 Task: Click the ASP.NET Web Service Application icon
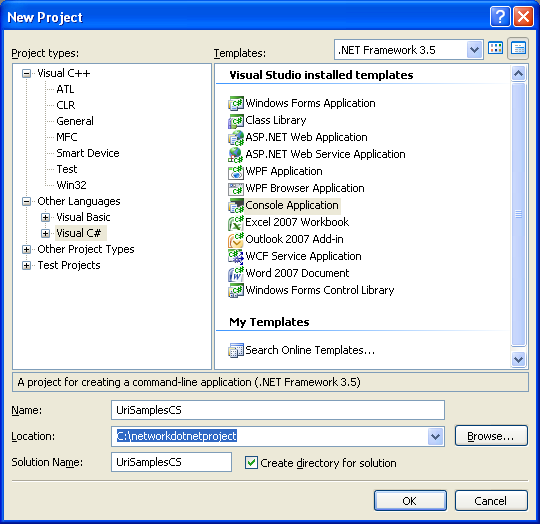tap(236, 154)
